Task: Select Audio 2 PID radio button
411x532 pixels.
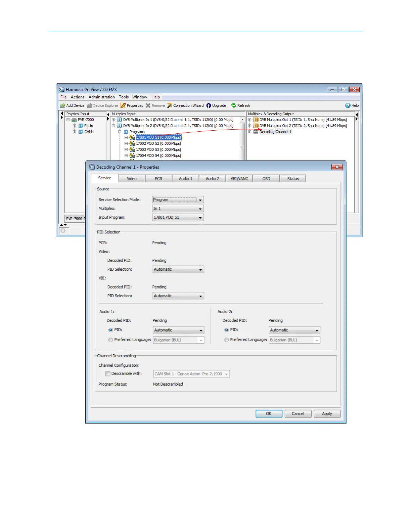Action: pyautogui.click(x=226, y=330)
